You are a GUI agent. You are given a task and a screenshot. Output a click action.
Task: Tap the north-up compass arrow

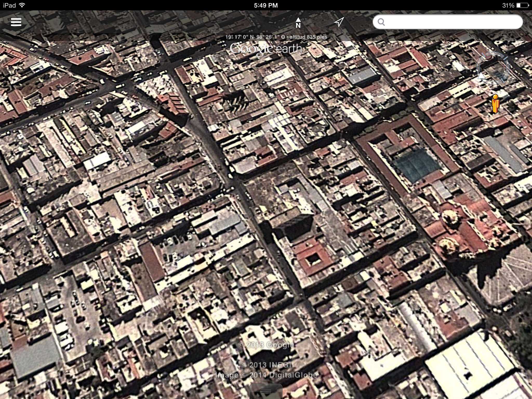point(298,23)
